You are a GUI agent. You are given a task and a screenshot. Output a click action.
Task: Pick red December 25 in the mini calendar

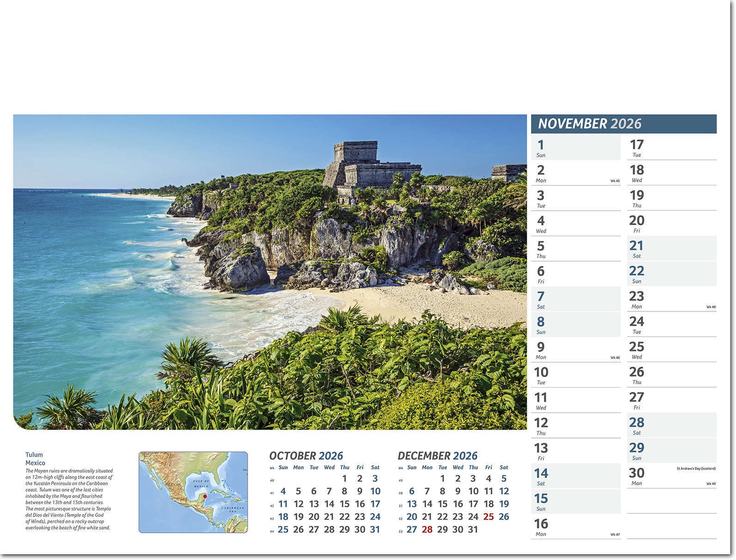coord(488,517)
